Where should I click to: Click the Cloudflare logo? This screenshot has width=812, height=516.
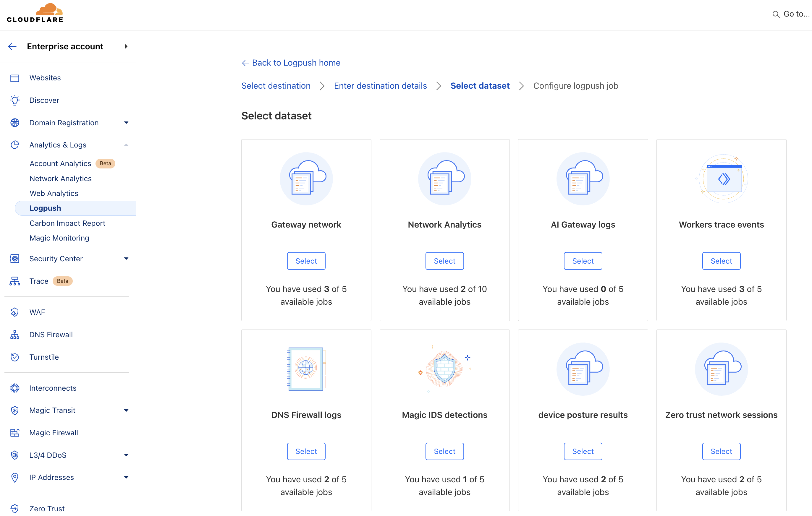pyautogui.click(x=35, y=14)
